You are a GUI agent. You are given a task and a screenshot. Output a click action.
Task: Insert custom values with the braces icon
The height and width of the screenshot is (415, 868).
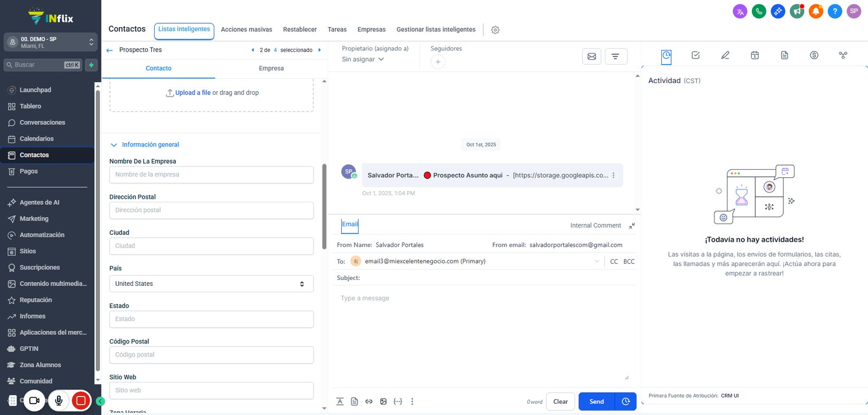point(398,401)
